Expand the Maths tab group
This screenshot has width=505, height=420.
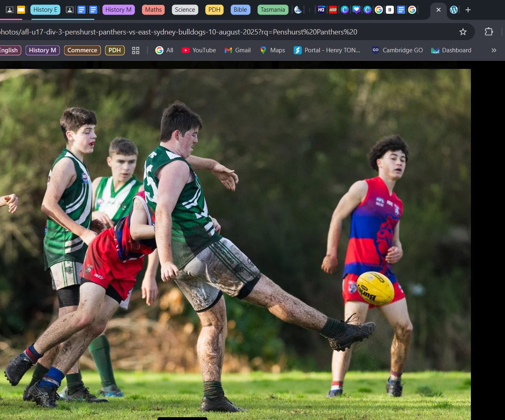(x=153, y=10)
